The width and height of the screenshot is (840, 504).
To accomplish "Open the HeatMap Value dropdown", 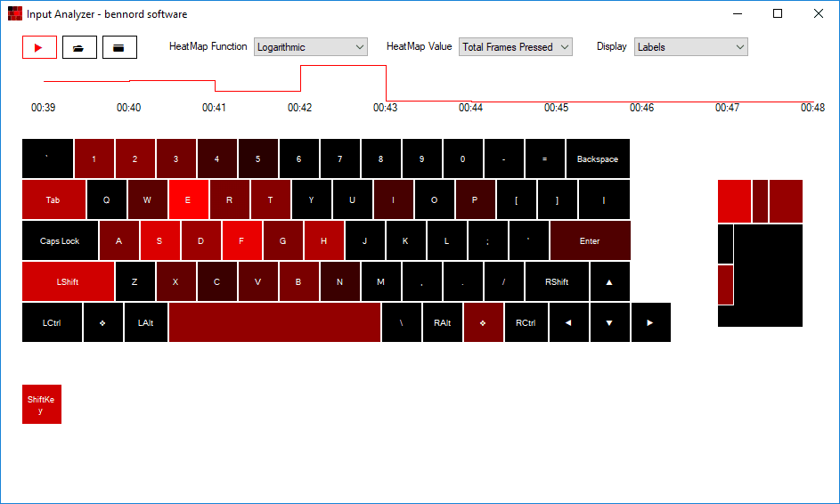I will point(516,46).
